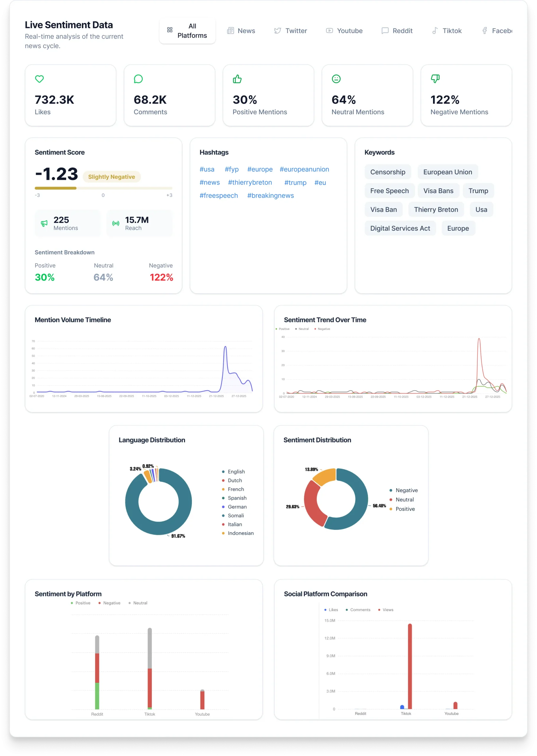Click the grid icon in All Platforms
The width and height of the screenshot is (537, 756).
click(170, 30)
